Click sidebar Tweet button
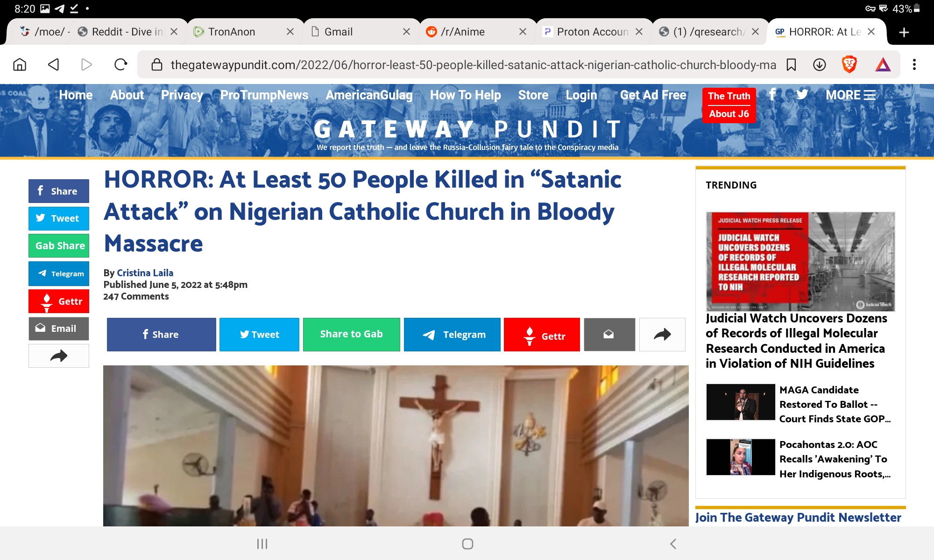 (x=59, y=218)
